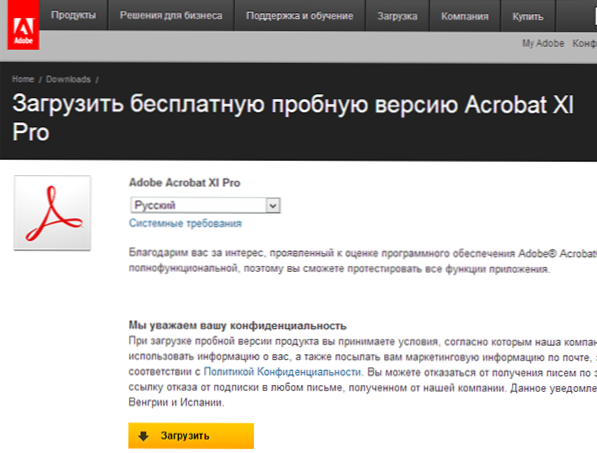Open the My Adobe link
The height and width of the screenshot is (453, 597).
pos(543,43)
